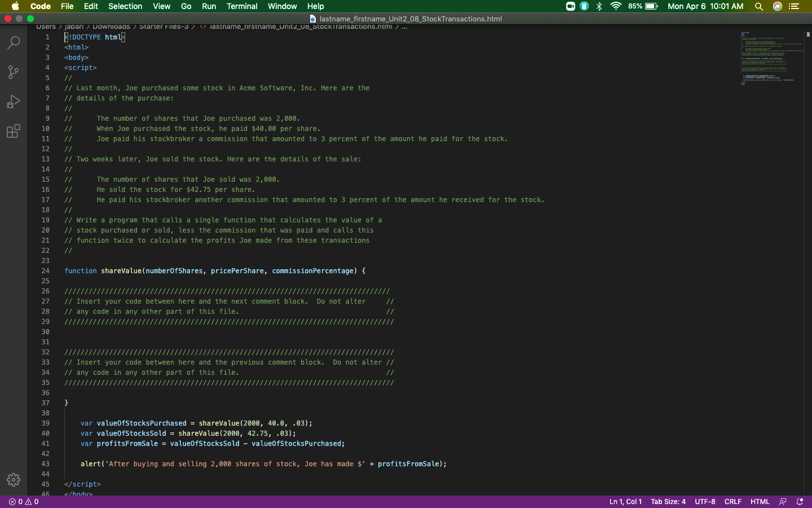Screen dimensions: 812x508
Task: Change the CRLF end of line sequence
Action: tap(732, 502)
